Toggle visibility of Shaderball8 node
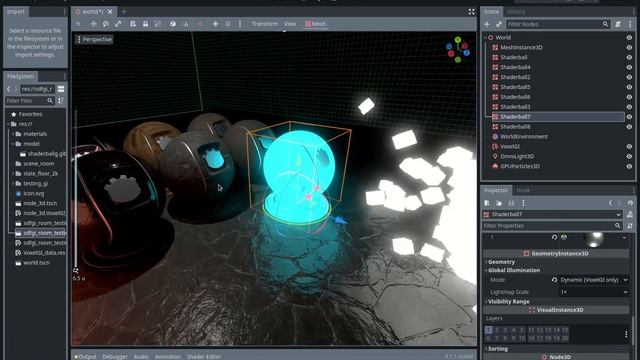Viewport: 640px width, 360px height. (x=629, y=127)
